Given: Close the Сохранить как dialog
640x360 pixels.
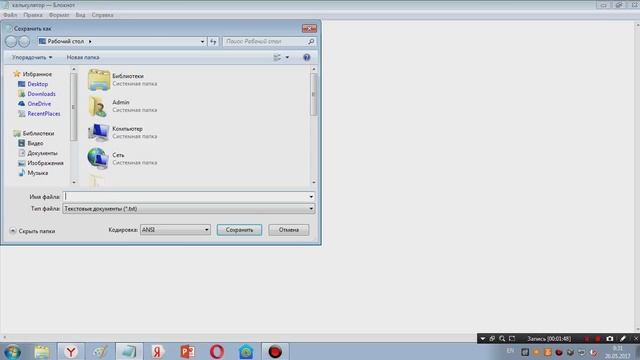Looking at the screenshot, I should click(309, 29).
